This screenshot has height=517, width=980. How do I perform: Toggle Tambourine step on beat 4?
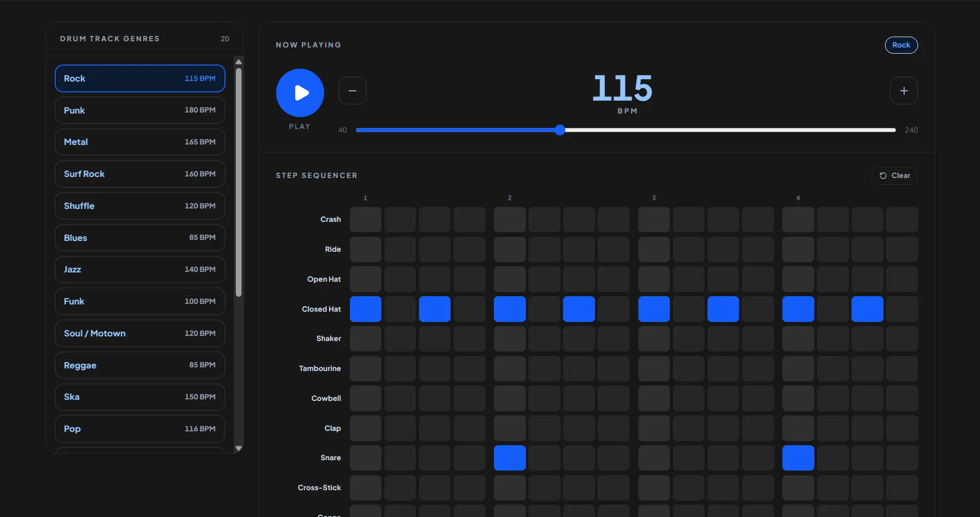point(798,368)
